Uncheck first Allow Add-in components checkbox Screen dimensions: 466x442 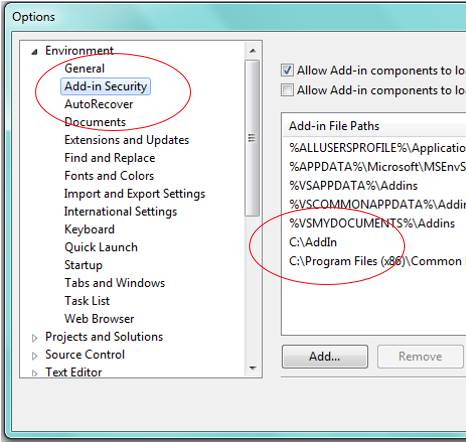coord(287,70)
